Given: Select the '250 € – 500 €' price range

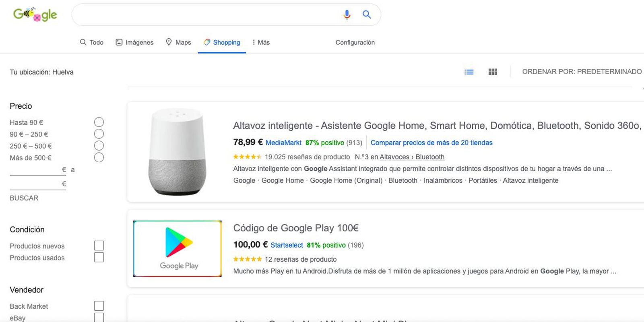Looking at the screenshot, I should click(99, 145).
